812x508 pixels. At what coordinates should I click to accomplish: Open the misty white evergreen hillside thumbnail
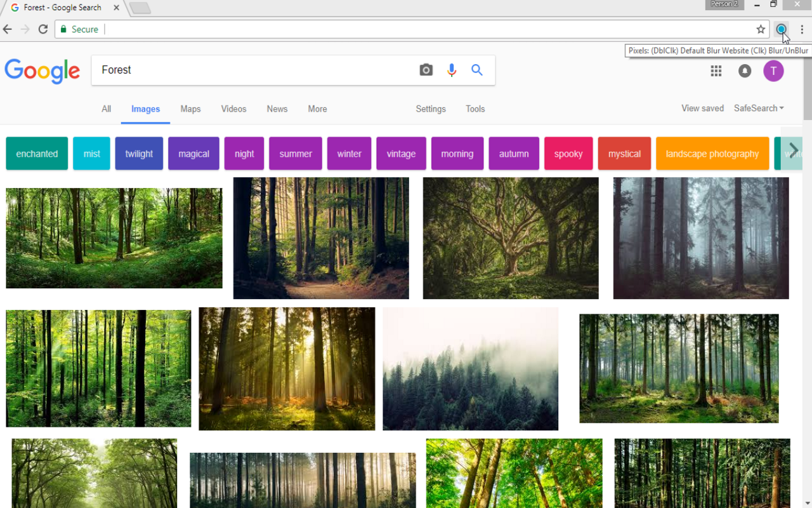pos(470,369)
